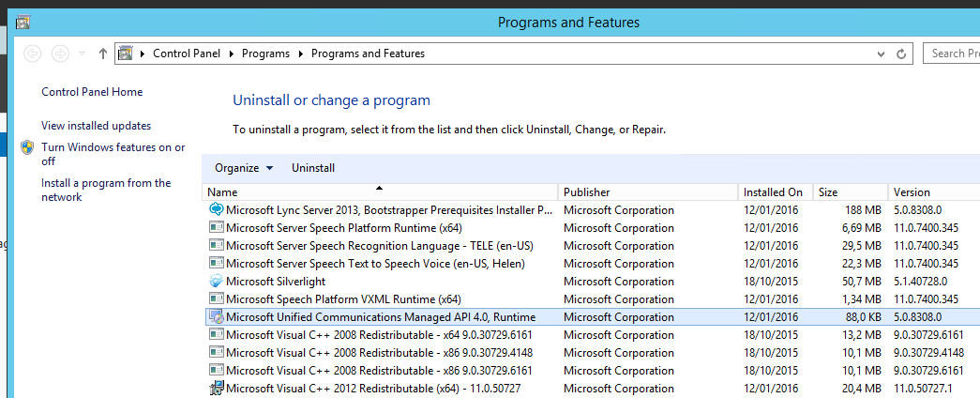Click the Visual C++ 2012 Redistributable icon
This screenshot has height=398, width=980.
(216, 389)
